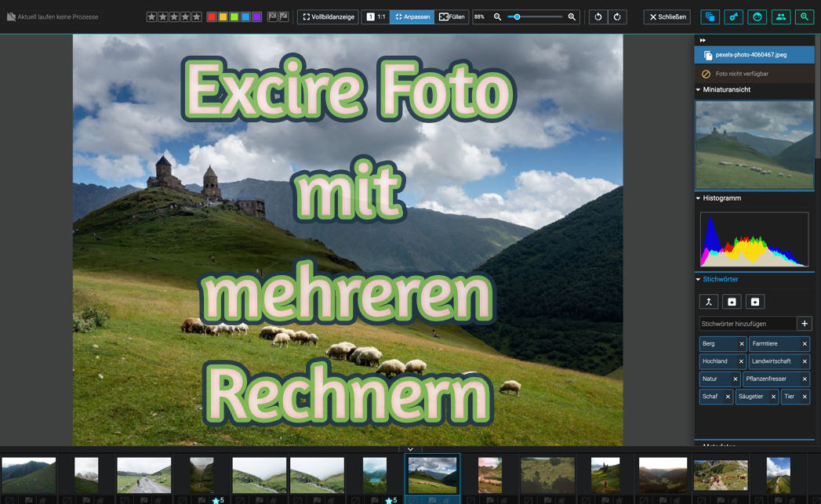Apply the purple color label
Screen dimensions: 821x504
256,16
